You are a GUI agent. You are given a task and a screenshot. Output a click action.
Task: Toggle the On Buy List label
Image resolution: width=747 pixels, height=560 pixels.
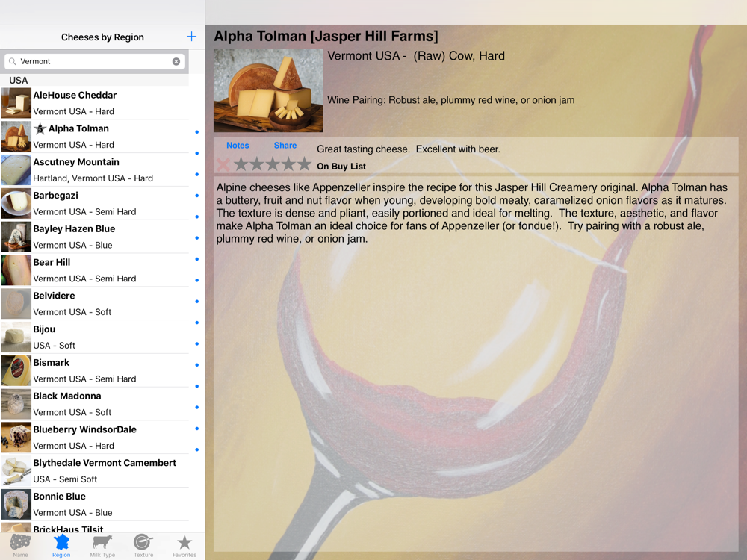(341, 167)
